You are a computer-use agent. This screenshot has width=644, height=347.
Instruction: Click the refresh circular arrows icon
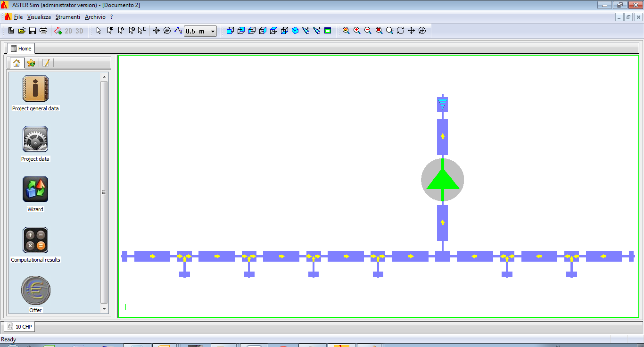pyautogui.click(x=400, y=31)
